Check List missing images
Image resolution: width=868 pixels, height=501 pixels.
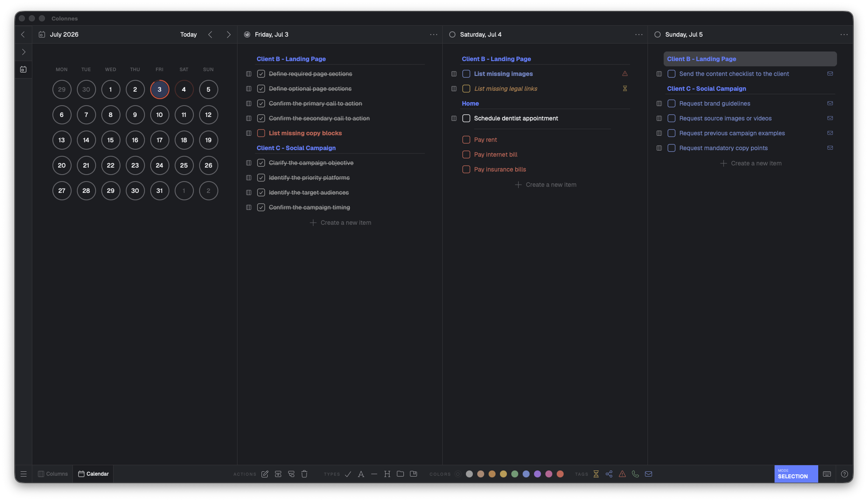pyautogui.click(x=466, y=74)
